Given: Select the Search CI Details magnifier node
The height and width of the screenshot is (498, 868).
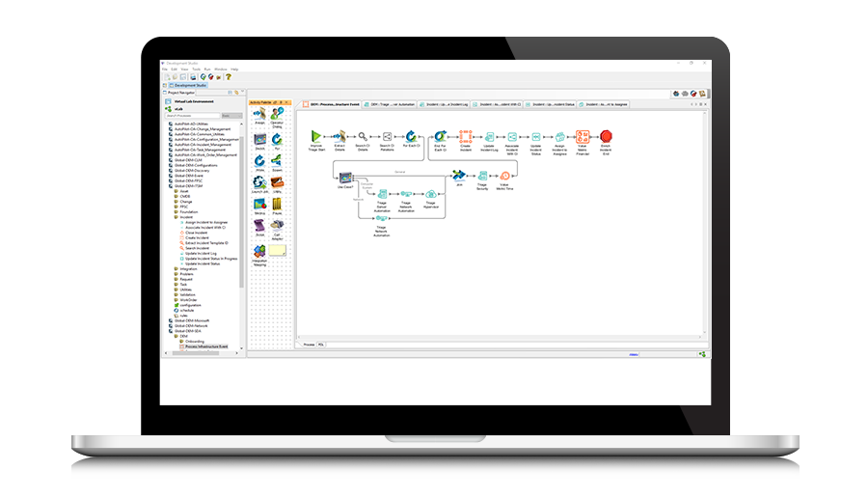Looking at the screenshot, I should click(364, 136).
